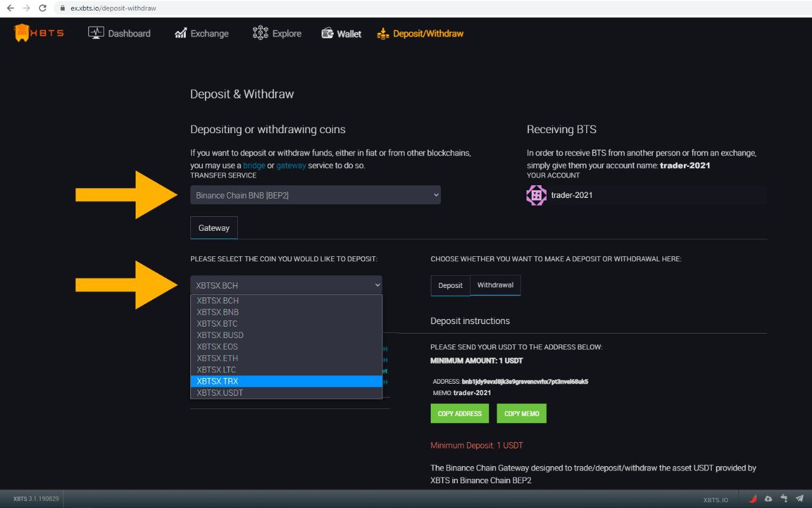Image resolution: width=812 pixels, height=508 pixels.
Task: Choose XBTSX.BTC from the list
Action: [286, 323]
